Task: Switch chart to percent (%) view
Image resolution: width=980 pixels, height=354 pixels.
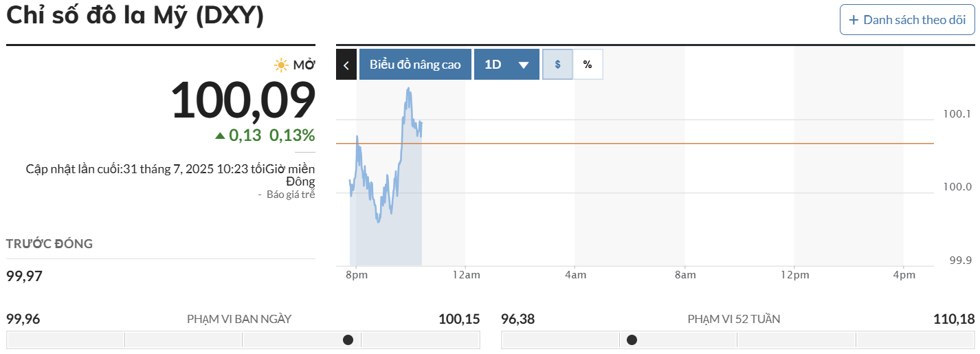Action: tap(588, 65)
